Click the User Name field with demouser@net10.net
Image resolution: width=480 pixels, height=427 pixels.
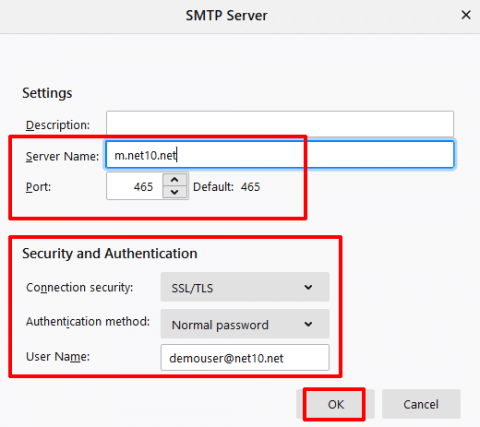pos(245,358)
